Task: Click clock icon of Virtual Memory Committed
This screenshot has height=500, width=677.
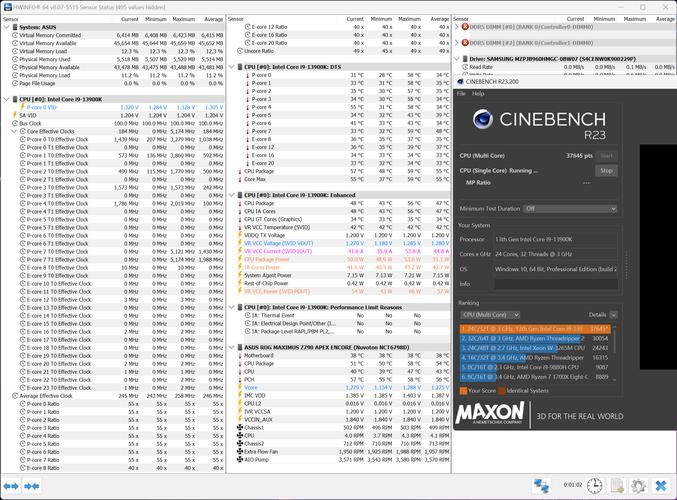Action: point(15,35)
